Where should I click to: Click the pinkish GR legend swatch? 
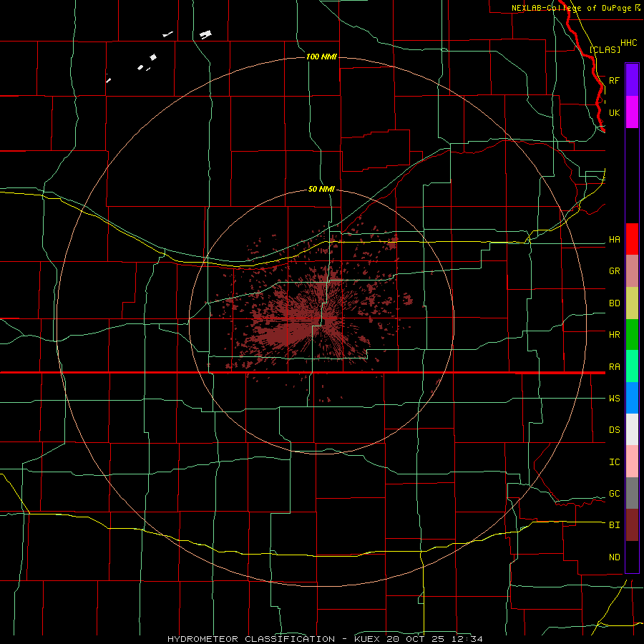(x=632, y=271)
